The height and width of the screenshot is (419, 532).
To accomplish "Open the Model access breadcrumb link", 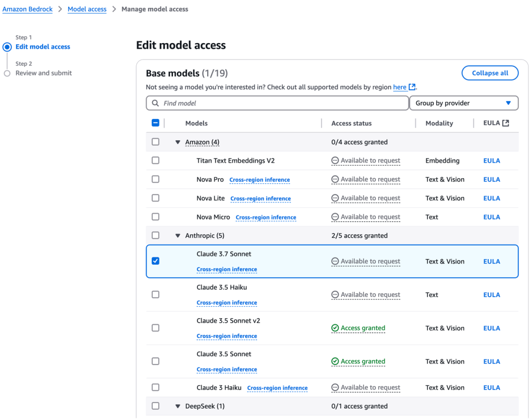I will [x=87, y=9].
